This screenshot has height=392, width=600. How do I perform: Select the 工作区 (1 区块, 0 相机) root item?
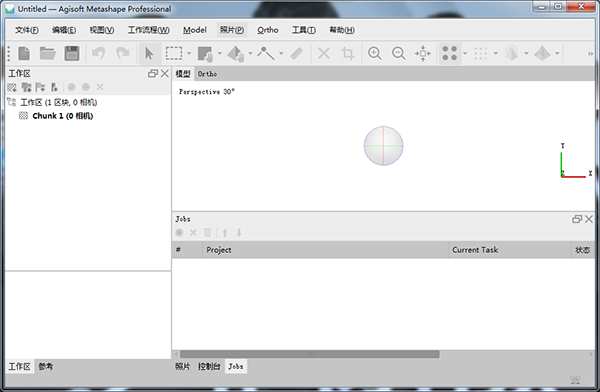click(x=59, y=102)
